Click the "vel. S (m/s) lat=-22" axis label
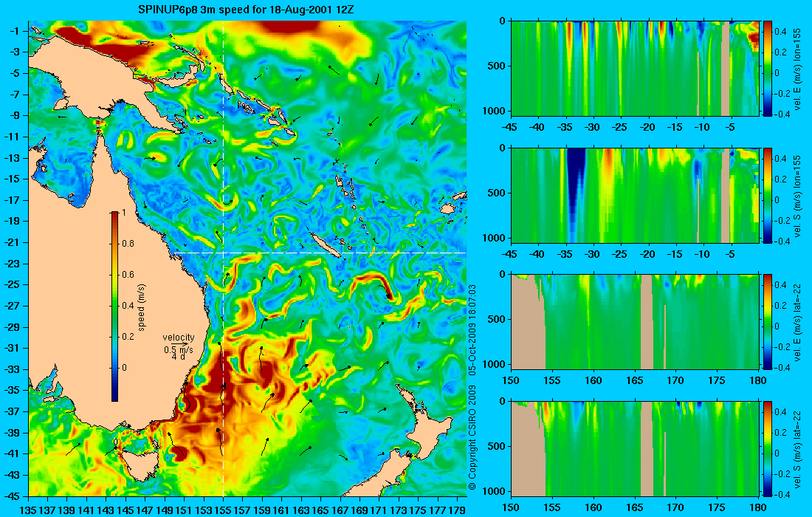 [x=797, y=449]
